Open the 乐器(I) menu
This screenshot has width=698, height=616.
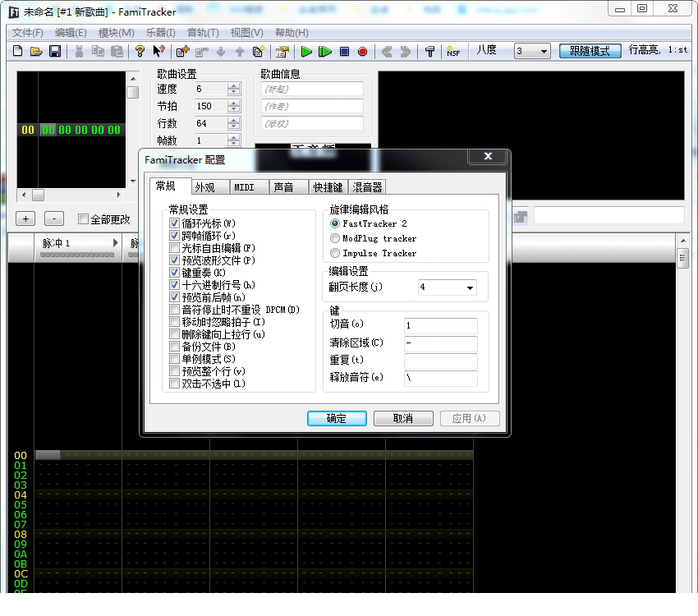tap(160, 33)
